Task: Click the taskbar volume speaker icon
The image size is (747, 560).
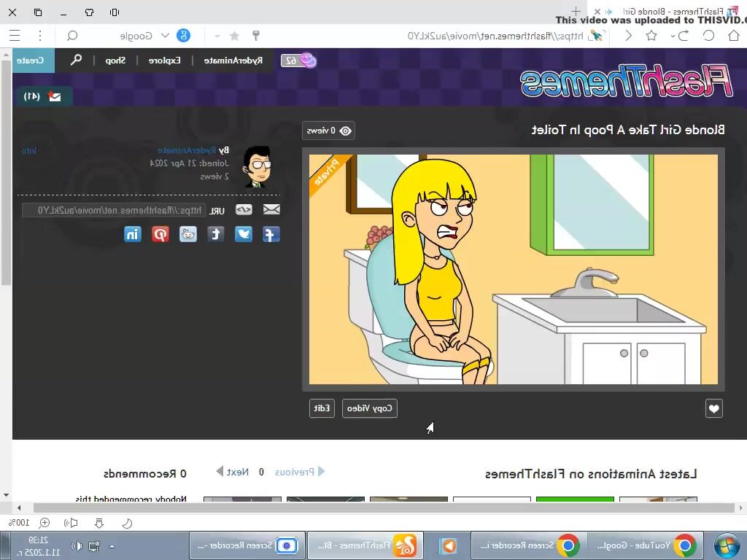Action: [x=76, y=546]
